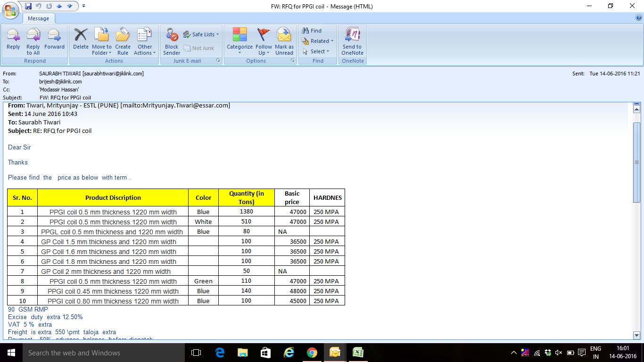
Task: Save using Quick Access toolbar icon
Action: pyautogui.click(x=28, y=6)
